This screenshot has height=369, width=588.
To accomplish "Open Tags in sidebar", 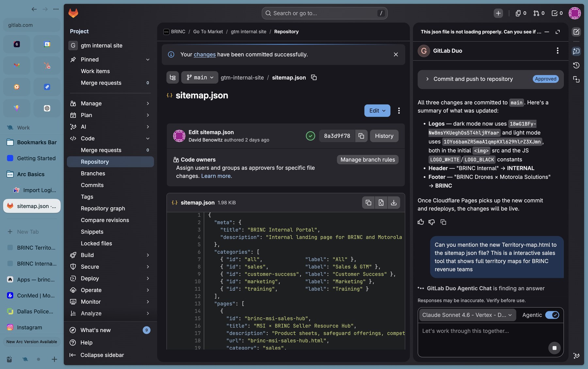I will [x=110, y=197].
